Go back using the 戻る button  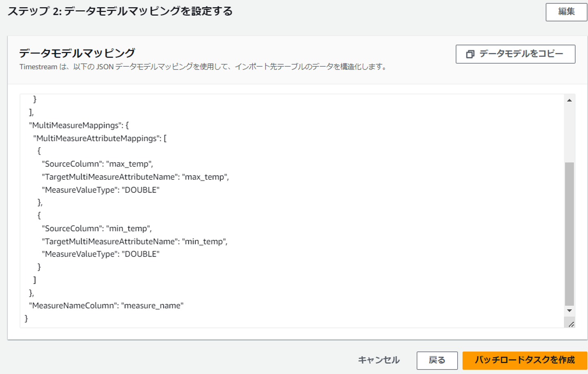click(437, 360)
